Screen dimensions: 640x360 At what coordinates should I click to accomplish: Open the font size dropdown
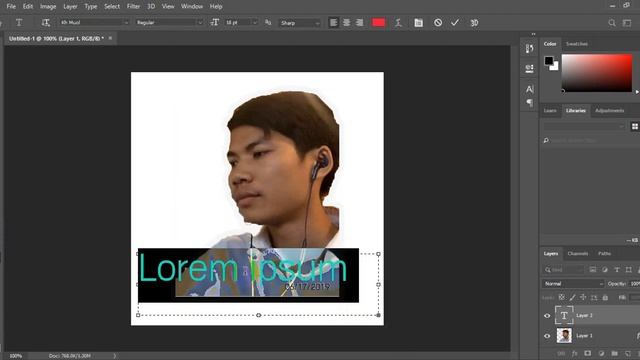pyautogui.click(x=241, y=23)
